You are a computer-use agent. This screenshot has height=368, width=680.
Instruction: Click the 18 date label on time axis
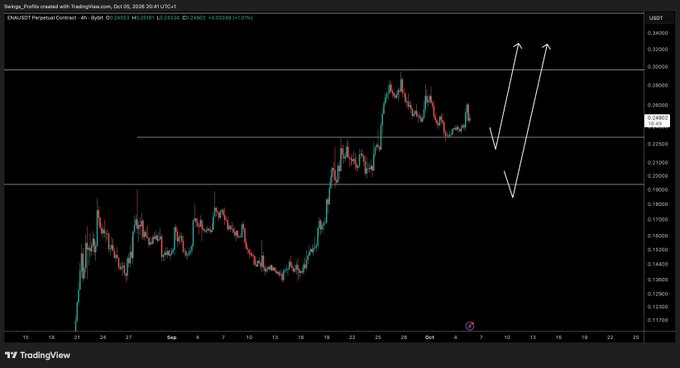click(x=52, y=337)
